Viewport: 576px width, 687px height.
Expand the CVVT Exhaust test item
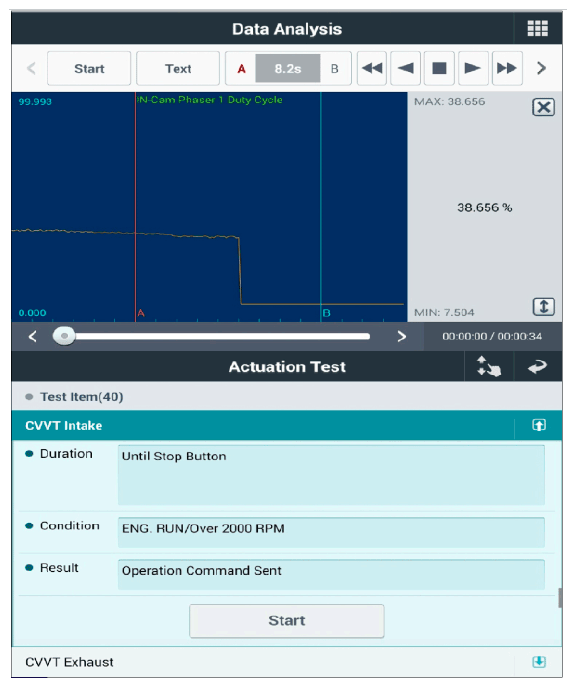tap(539, 662)
